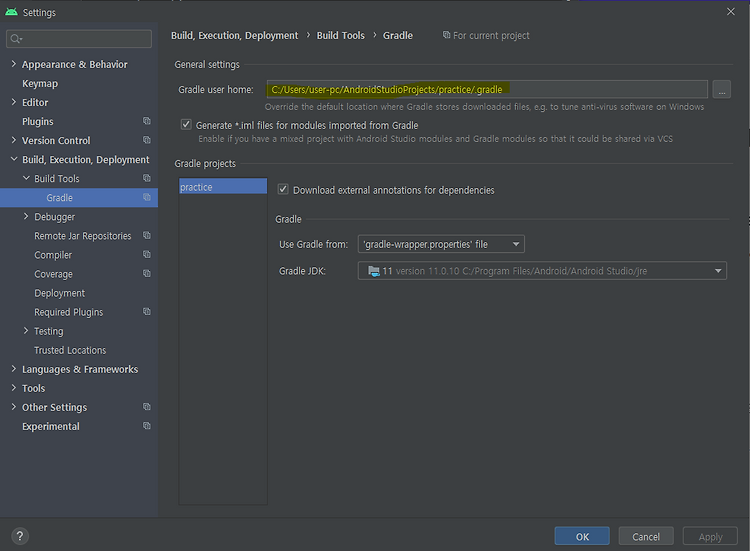Expand the Debugger node
750x551 pixels.
[x=26, y=216]
